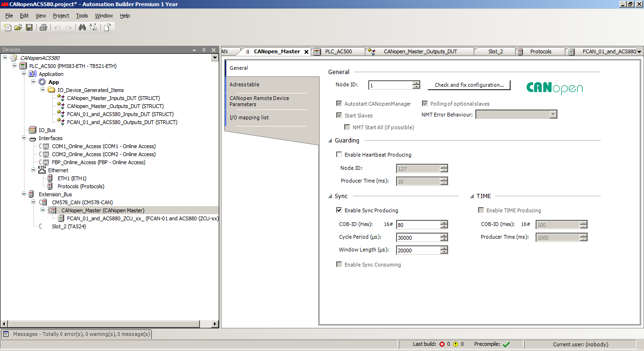Increase Cycle Period with the up spinner
Image resolution: width=644 pixels, height=351 pixels.
444,235
